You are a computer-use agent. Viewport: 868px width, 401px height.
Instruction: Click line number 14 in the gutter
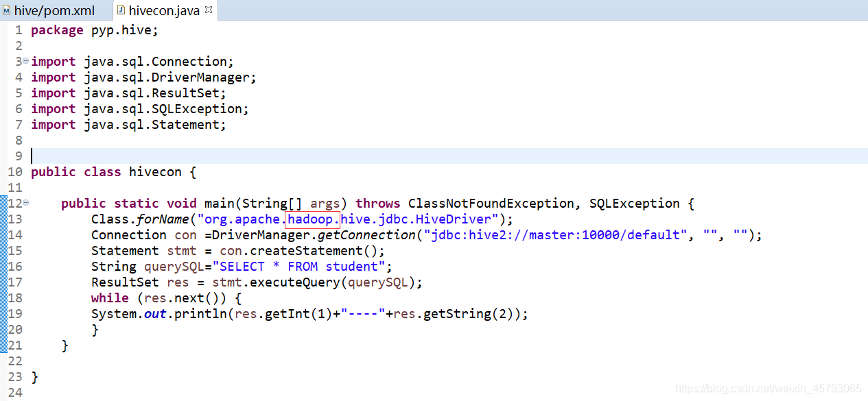(15, 235)
